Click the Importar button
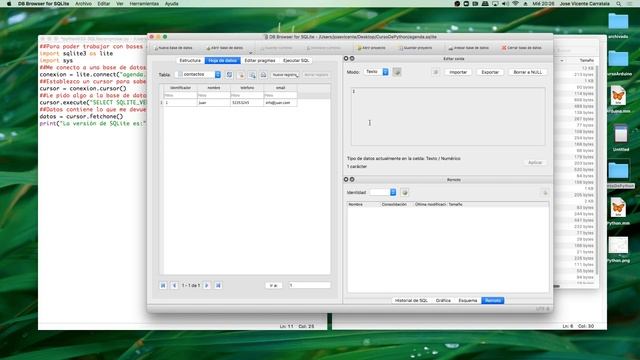The image size is (640, 360). 458,72
